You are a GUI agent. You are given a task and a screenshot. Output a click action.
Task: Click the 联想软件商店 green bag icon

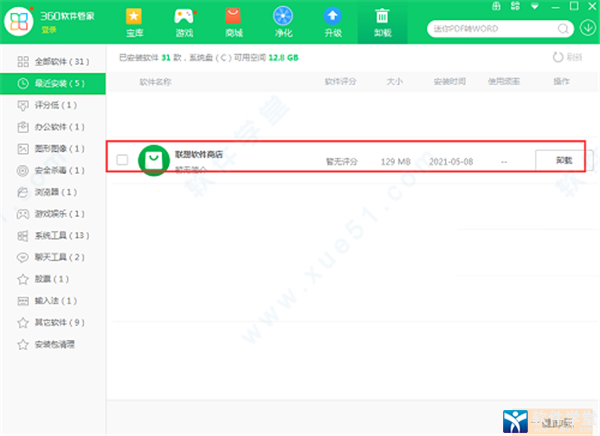pyautogui.click(x=154, y=160)
